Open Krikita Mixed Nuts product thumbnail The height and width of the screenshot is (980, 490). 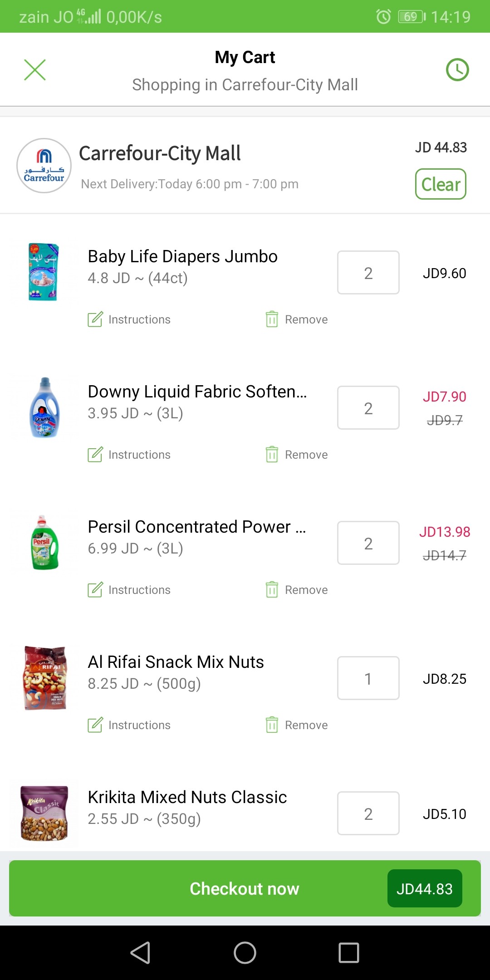pyautogui.click(x=44, y=813)
